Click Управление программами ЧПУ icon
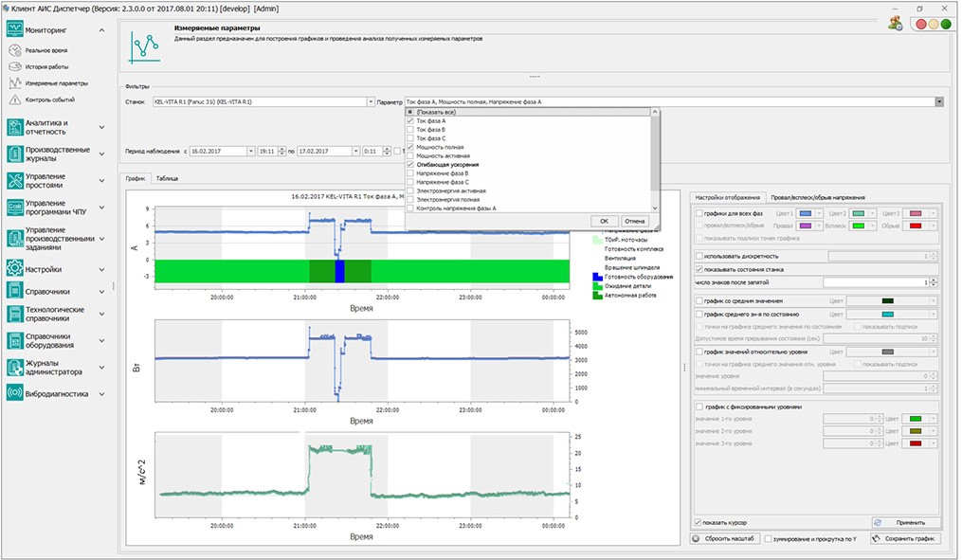Image resolution: width=962 pixels, height=560 pixels. pos(15,208)
